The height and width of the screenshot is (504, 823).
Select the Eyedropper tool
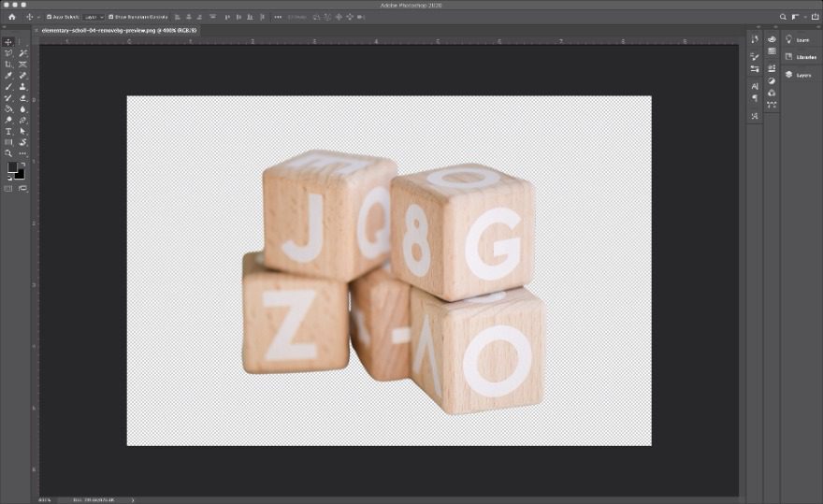tap(8, 76)
